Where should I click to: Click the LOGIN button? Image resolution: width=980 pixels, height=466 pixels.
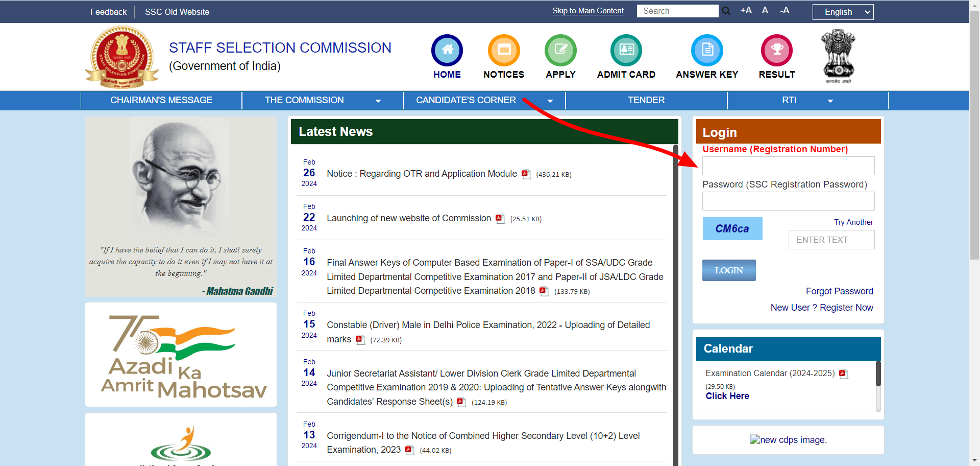click(729, 270)
